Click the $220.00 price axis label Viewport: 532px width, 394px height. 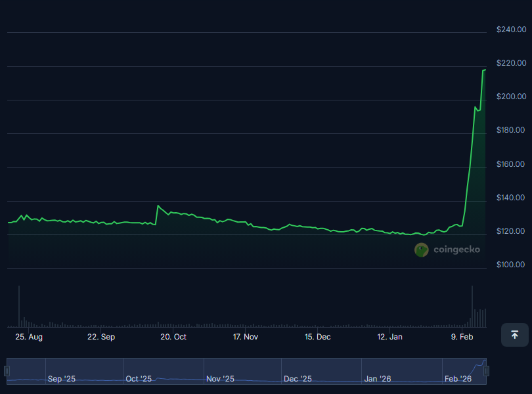coord(511,63)
